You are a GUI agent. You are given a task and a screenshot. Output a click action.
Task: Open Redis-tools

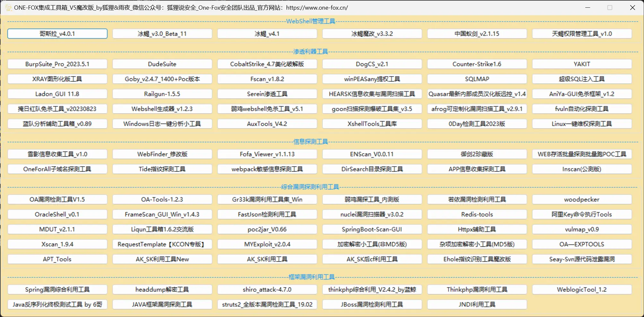tap(477, 215)
